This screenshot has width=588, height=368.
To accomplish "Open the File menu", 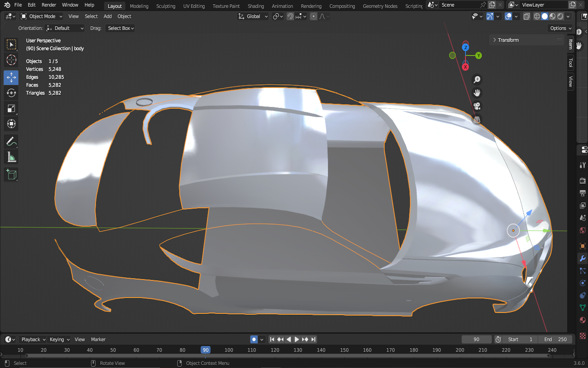I will click(18, 5).
